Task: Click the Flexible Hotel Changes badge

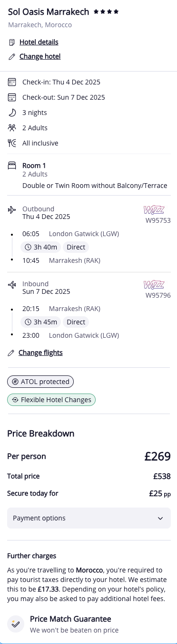Action: 51,400
